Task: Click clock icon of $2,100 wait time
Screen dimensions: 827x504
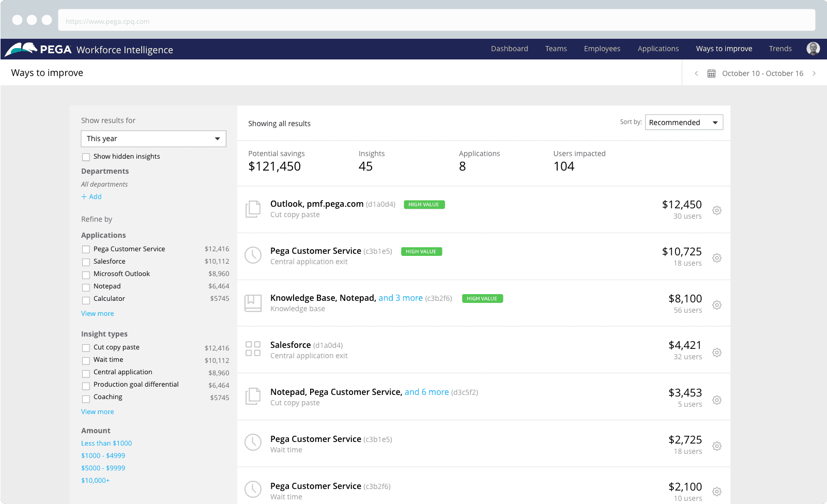Action: click(x=253, y=489)
